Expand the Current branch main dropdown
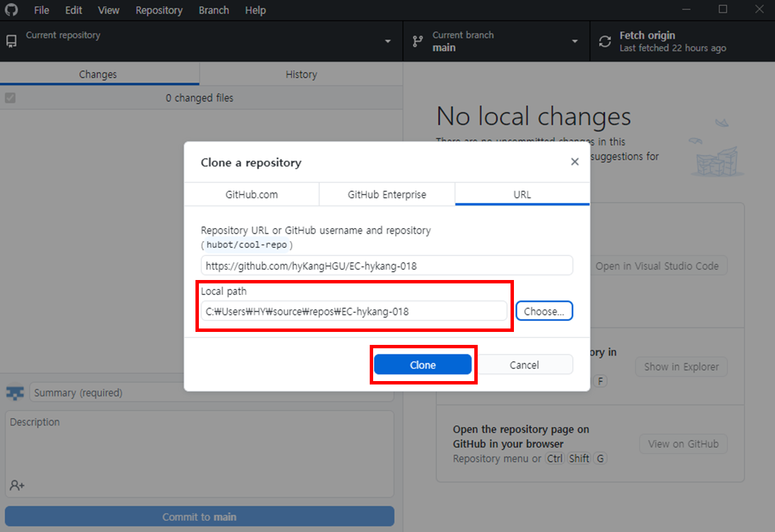The image size is (775, 532). (575, 42)
